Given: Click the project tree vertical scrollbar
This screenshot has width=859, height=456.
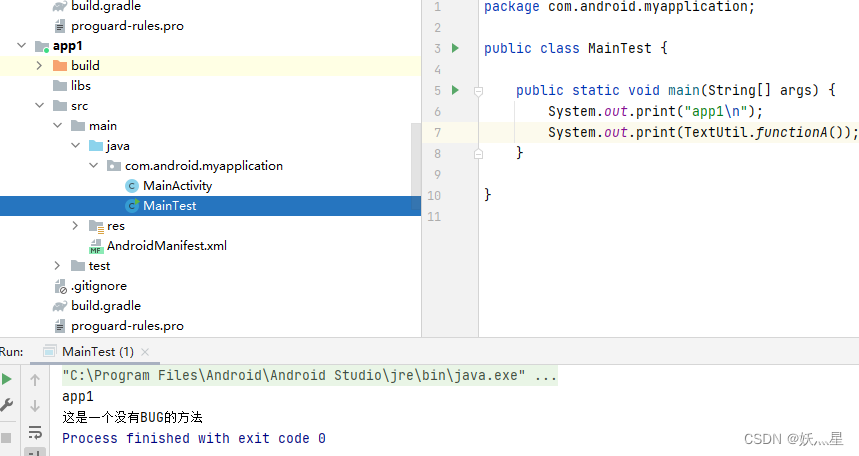Looking at the screenshot, I should (416, 168).
